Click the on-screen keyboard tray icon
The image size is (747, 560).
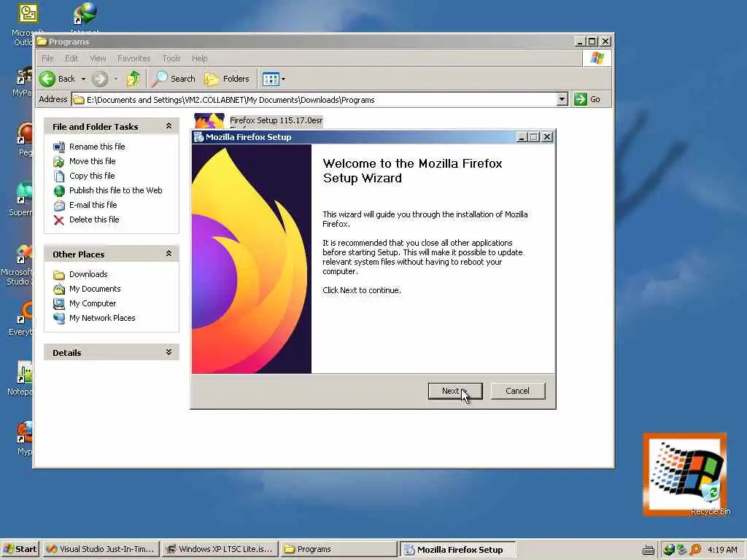pyautogui.click(x=648, y=550)
